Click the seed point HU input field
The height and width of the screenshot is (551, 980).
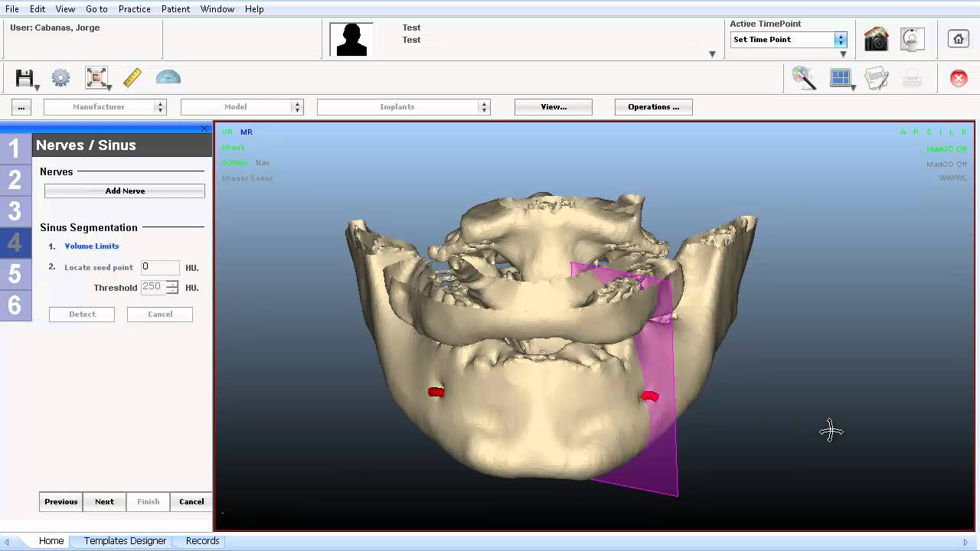(160, 267)
